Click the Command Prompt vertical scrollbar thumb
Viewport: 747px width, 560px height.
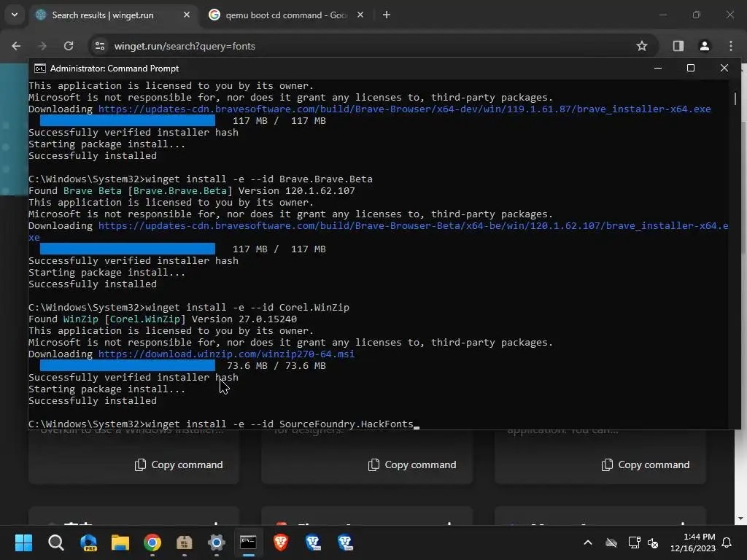point(735,98)
